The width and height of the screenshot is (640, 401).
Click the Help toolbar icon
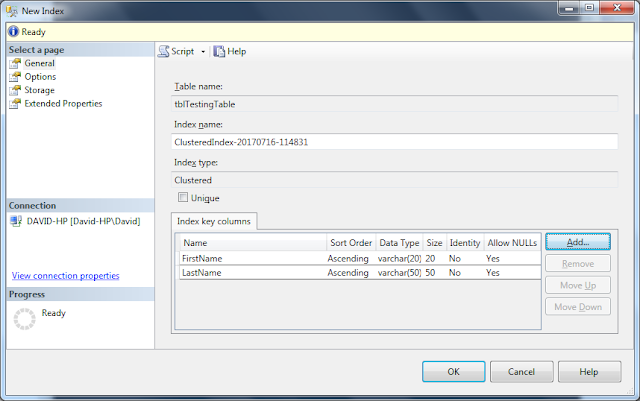coord(219,51)
